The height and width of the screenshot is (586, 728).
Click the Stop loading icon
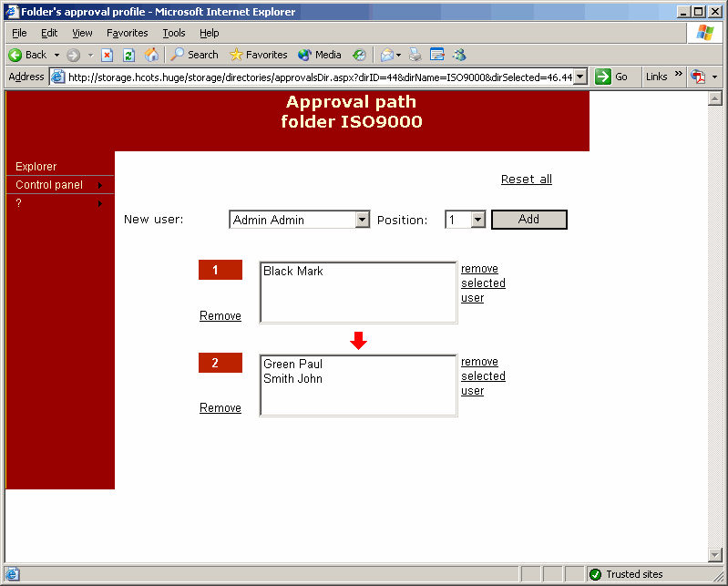[x=108, y=56]
